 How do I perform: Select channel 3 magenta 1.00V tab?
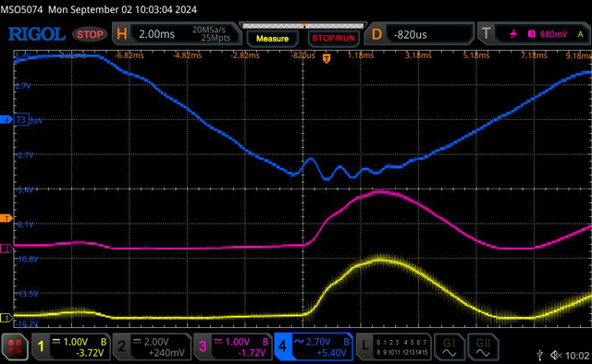tap(233, 346)
